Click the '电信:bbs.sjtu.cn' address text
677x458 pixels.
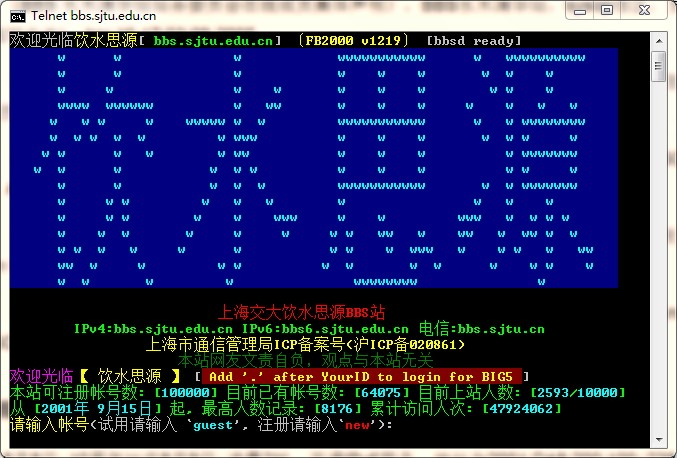(482, 329)
